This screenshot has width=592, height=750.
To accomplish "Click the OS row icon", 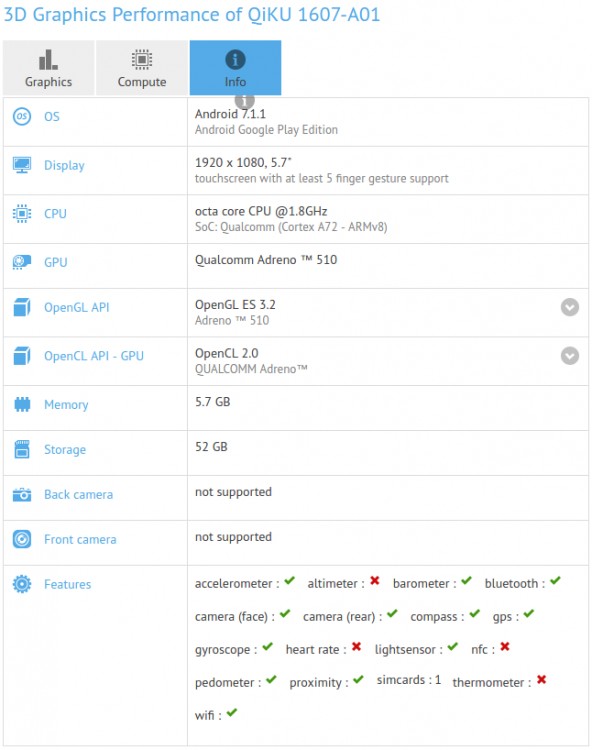I will point(22,117).
